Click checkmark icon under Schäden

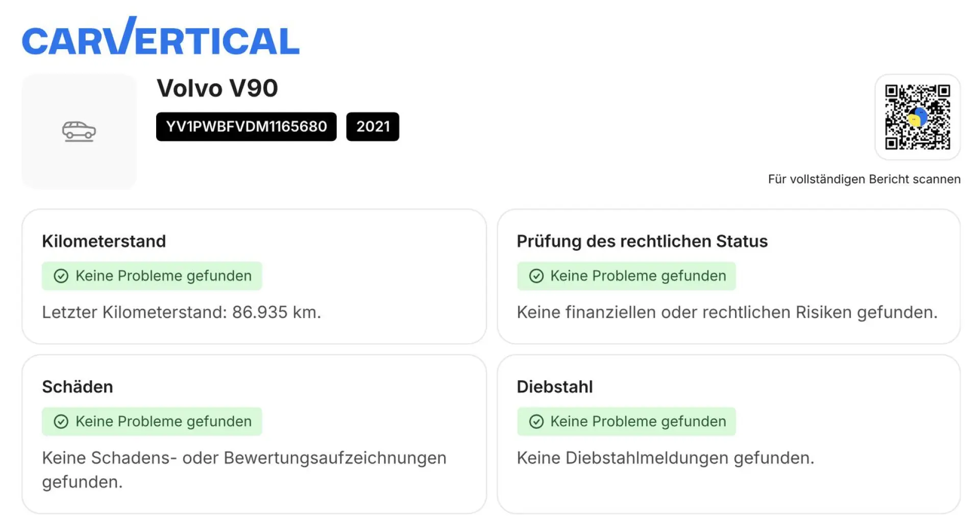click(x=61, y=422)
